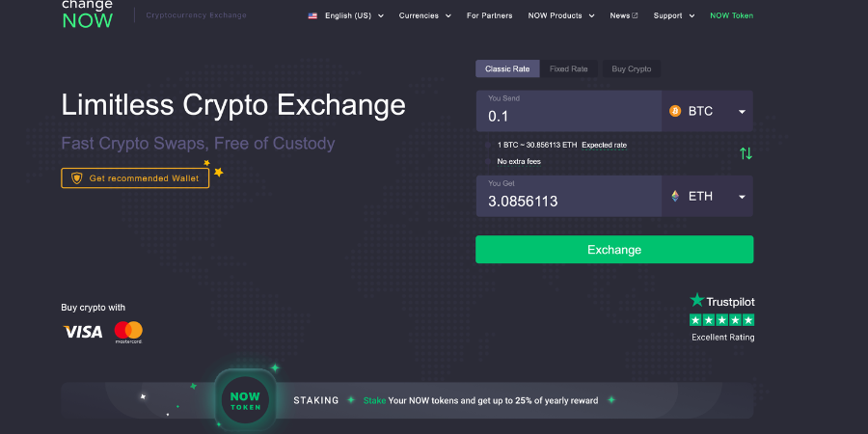868x434 pixels.
Task: Click the You Send amount field
Action: [569, 116]
